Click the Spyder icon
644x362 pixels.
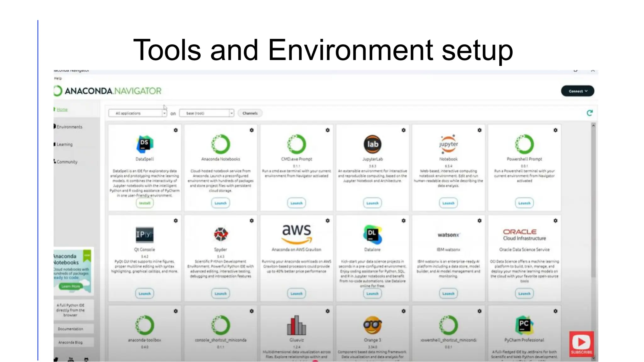click(221, 234)
